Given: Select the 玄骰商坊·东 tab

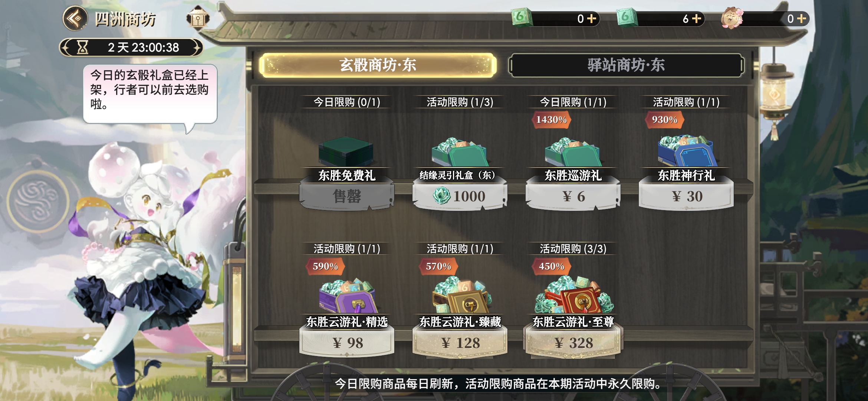Looking at the screenshot, I should pos(378,65).
